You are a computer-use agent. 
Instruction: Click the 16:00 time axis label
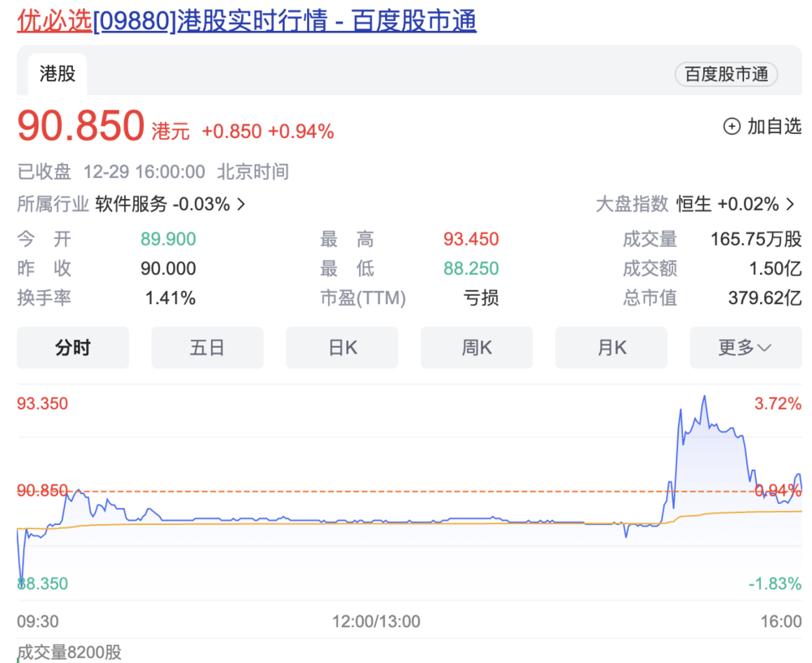coord(781,621)
